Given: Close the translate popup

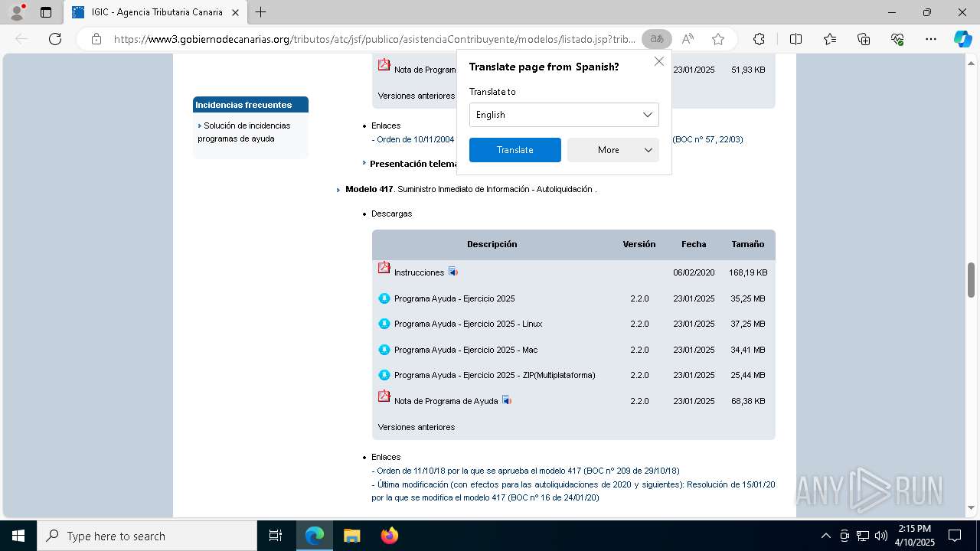Looking at the screenshot, I should 658,61.
